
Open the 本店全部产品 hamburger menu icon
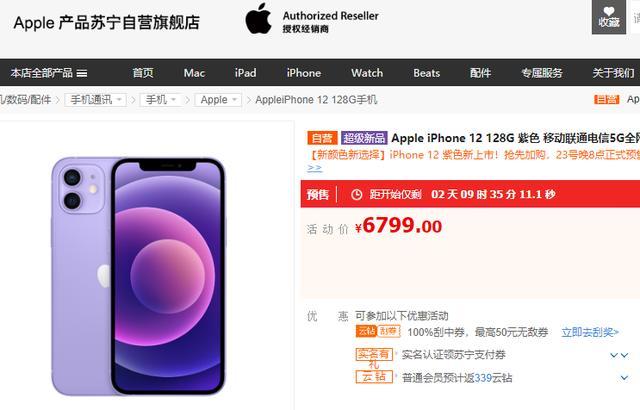click(x=82, y=73)
